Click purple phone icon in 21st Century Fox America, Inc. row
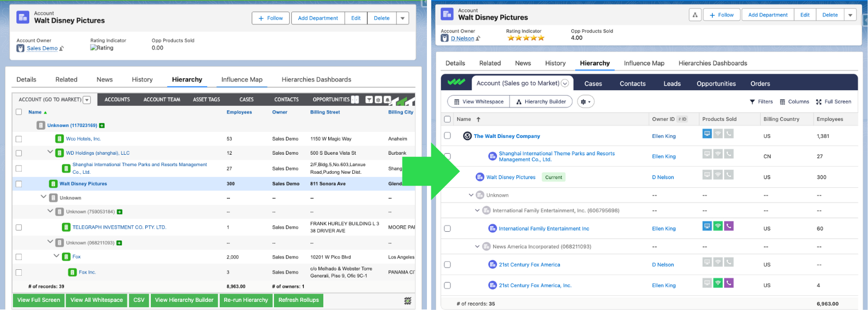The height and width of the screenshot is (310, 868). pyautogui.click(x=729, y=283)
